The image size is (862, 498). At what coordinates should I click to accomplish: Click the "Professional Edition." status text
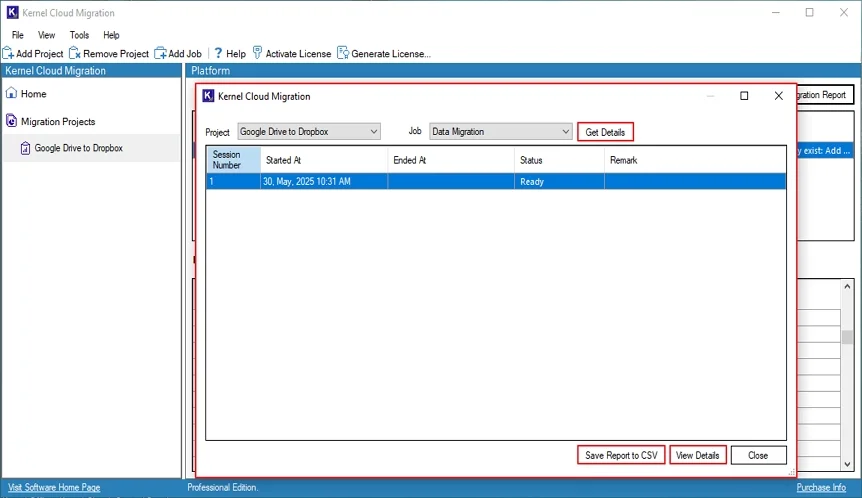tap(223, 487)
